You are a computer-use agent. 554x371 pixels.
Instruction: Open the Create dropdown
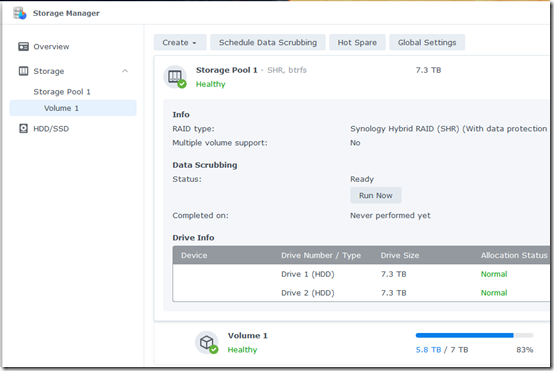point(179,42)
